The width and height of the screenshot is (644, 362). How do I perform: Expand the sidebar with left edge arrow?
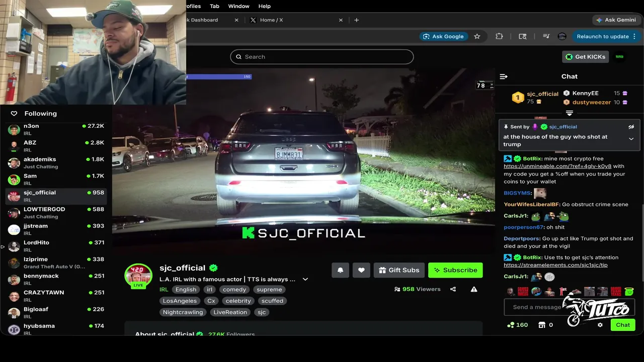point(3,247)
